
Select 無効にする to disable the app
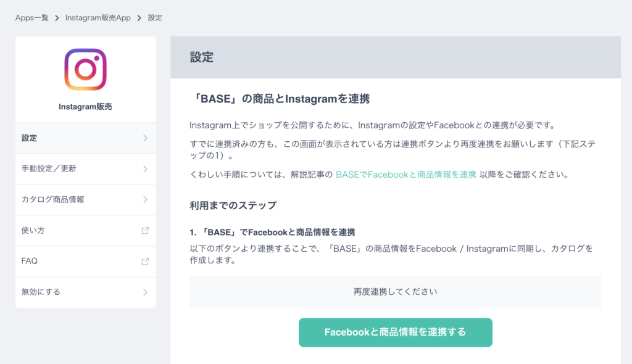(x=41, y=292)
